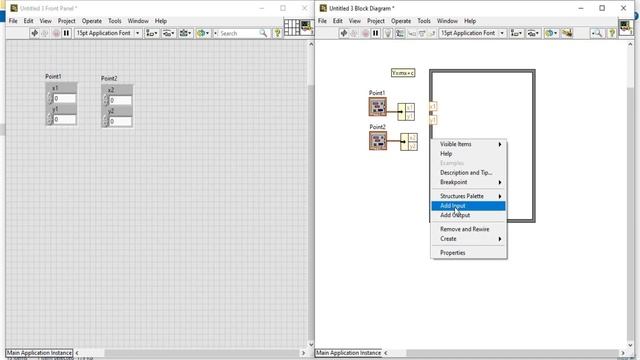Click the VI icon in Front Panel corner
This screenshot has width=640, height=360.
click(x=307, y=28)
